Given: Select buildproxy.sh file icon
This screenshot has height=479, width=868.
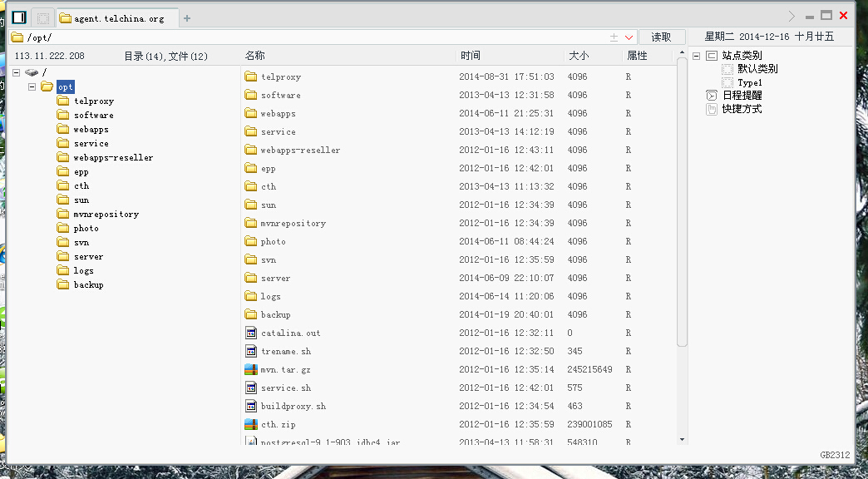Looking at the screenshot, I should (x=251, y=406).
